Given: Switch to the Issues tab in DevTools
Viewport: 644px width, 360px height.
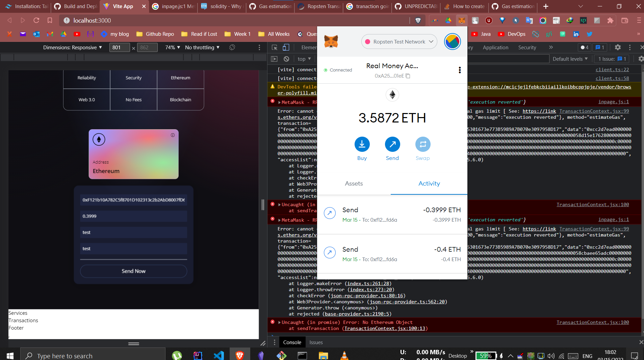Looking at the screenshot, I should (316, 342).
